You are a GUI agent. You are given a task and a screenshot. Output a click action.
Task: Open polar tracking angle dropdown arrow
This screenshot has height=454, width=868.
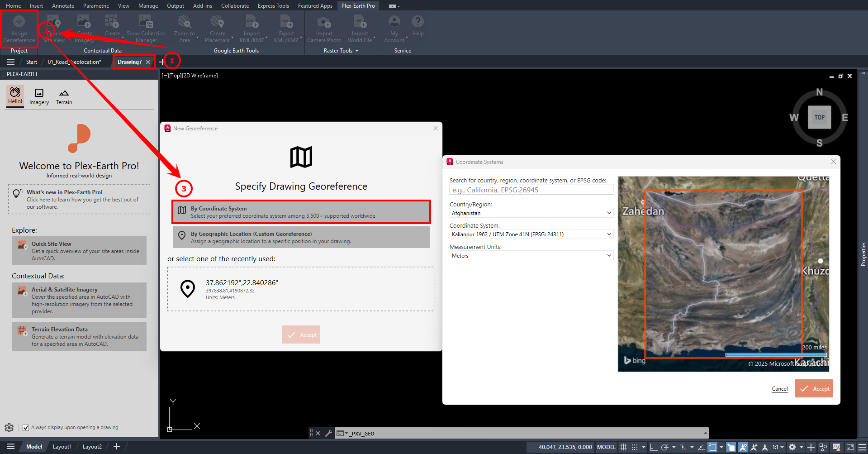click(674, 447)
